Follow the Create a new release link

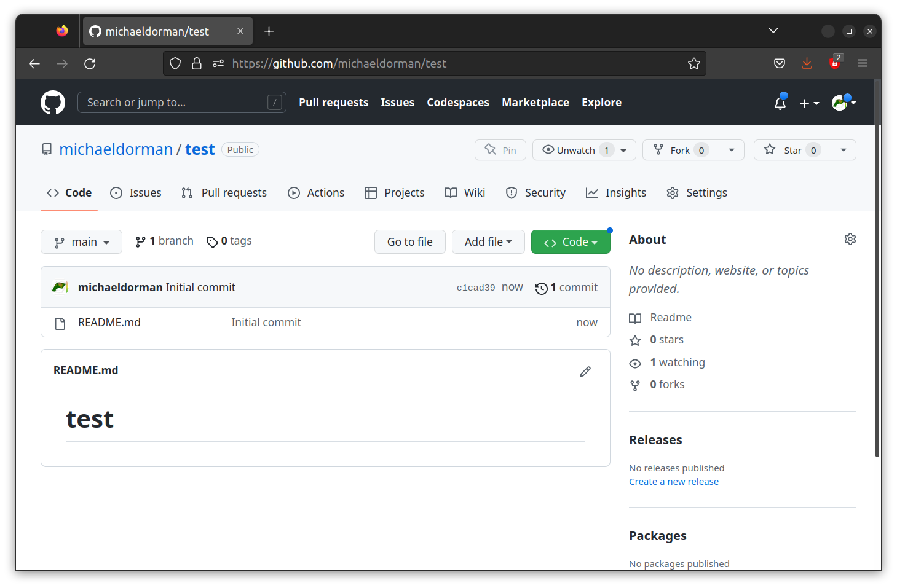click(x=673, y=481)
